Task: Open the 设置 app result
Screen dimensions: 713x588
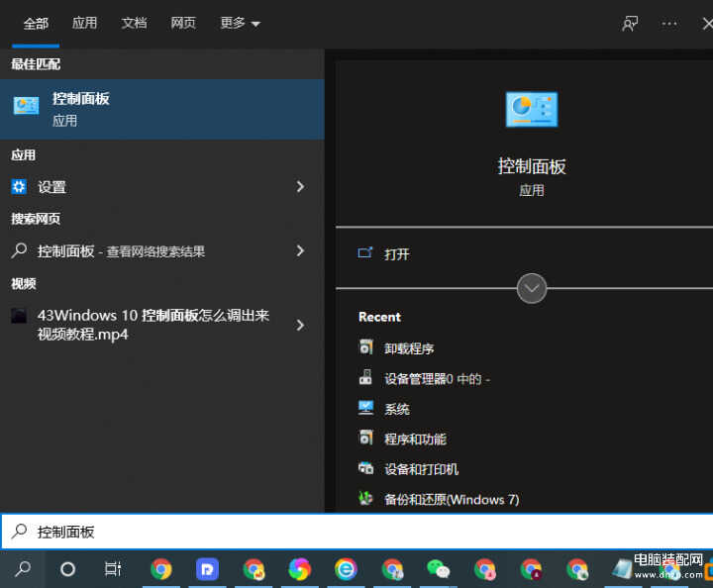Action: tap(146, 187)
